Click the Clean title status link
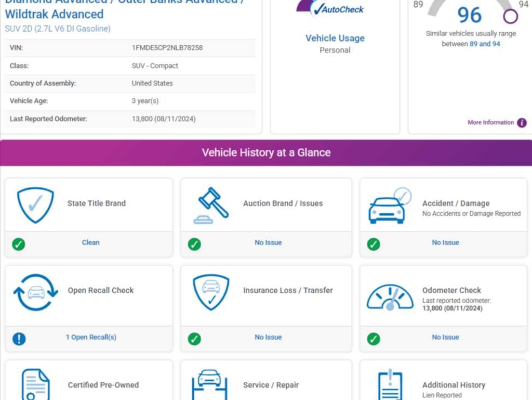The image size is (532, 400). 90,242
